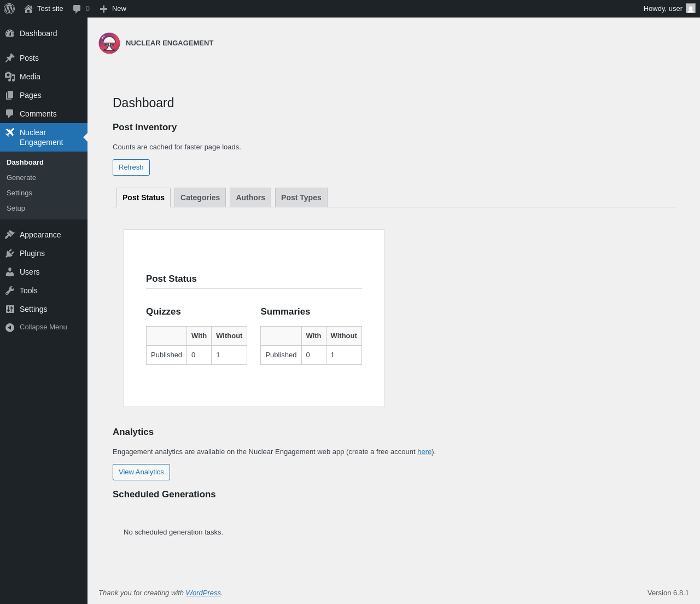Click the Collapse Menu arrow icon
Image resolution: width=700 pixels, height=604 pixels.
10,327
